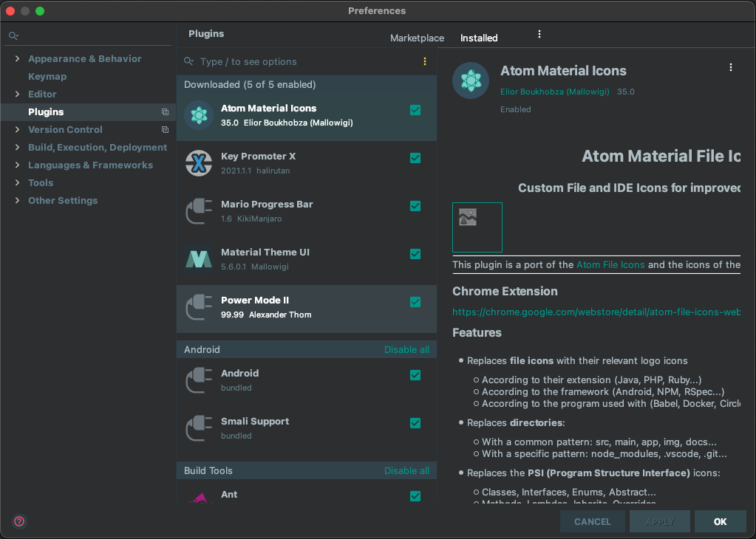Select the Power Mode II name
This screenshot has height=539, width=756.
point(254,300)
